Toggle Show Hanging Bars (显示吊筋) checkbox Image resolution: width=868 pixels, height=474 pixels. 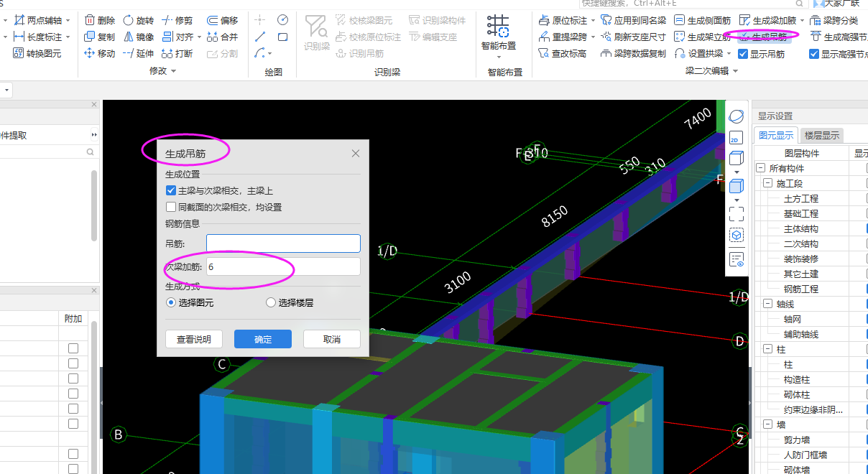point(744,53)
